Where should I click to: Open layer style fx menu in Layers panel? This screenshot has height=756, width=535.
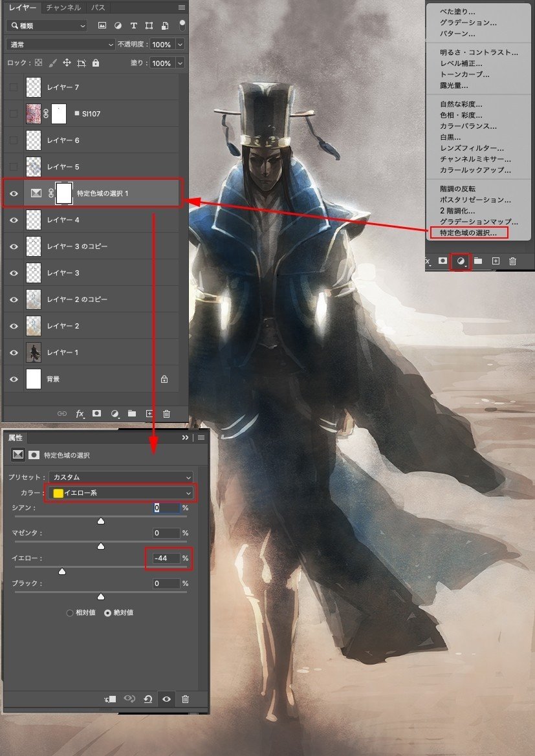pyautogui.click(x=80, y=414)
